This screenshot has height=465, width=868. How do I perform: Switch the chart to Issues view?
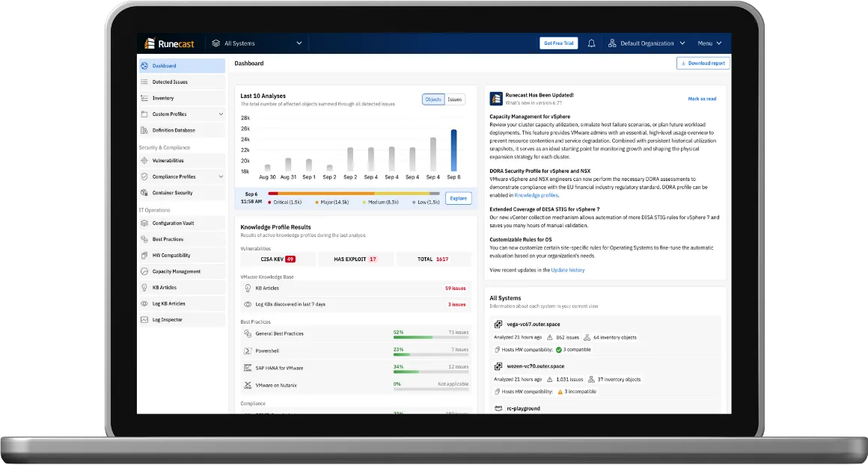click(x=454, y=99)
